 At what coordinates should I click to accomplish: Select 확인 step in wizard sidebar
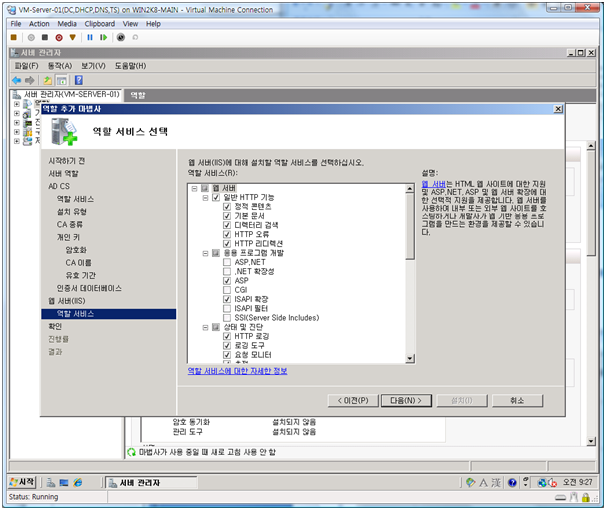55,327
